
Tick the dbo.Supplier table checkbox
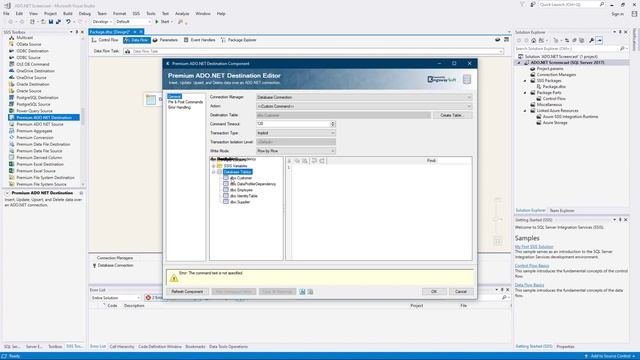(x=226, y=202)
